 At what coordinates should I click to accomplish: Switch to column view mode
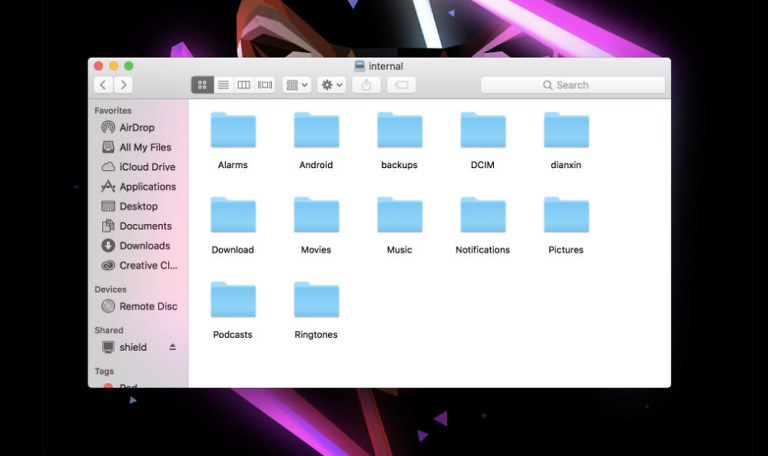[244, 85]
